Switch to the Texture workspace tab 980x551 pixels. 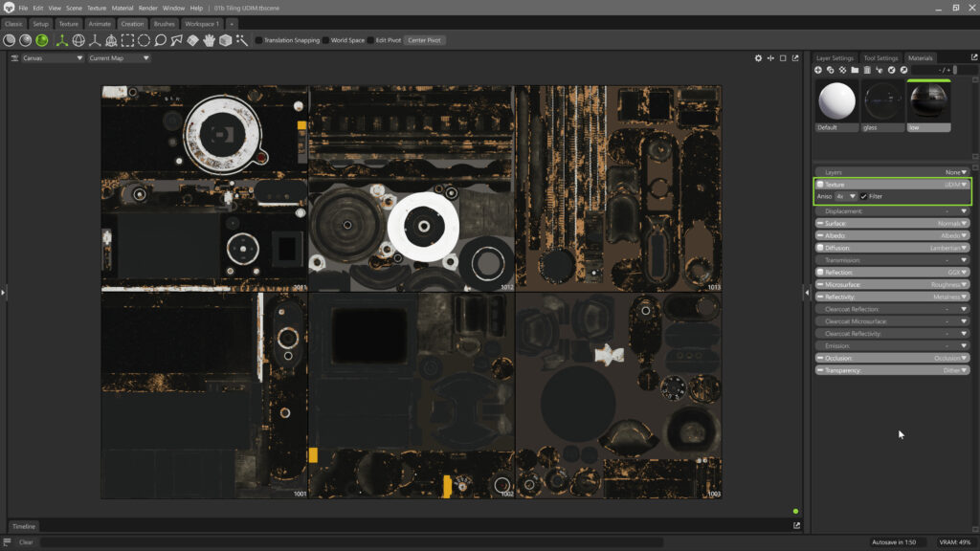pos(69,24)
